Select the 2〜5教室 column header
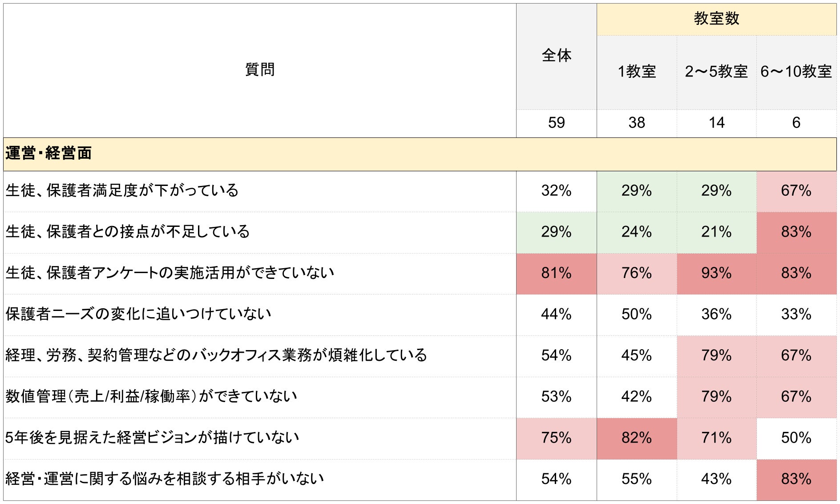840x504 pixels. click(716, 72)
